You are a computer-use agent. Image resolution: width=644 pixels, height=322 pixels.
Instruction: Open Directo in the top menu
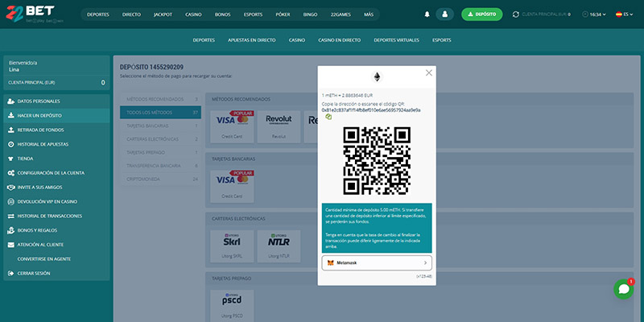(x=131, y=14)
